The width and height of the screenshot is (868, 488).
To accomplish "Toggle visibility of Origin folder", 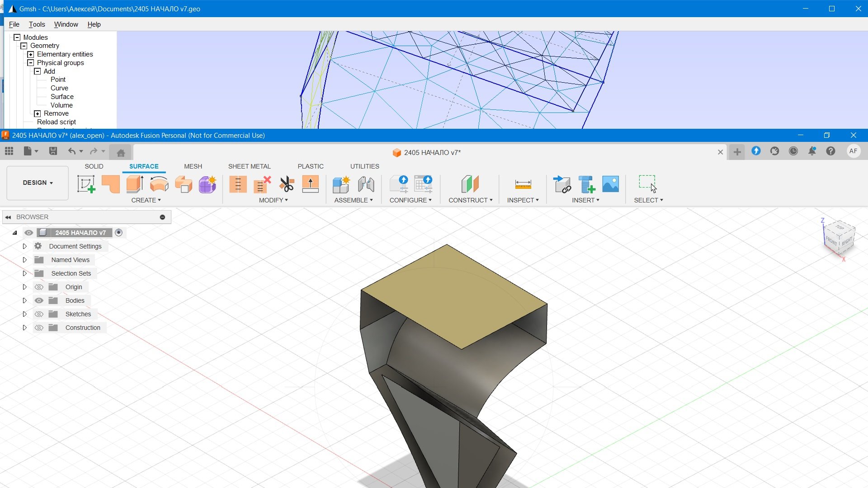I will click(39, 287).
